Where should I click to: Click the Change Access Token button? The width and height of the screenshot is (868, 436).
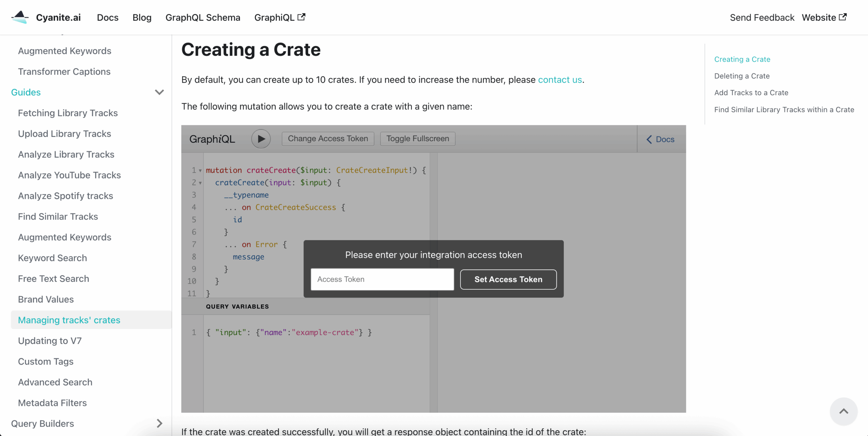(328, 138)
